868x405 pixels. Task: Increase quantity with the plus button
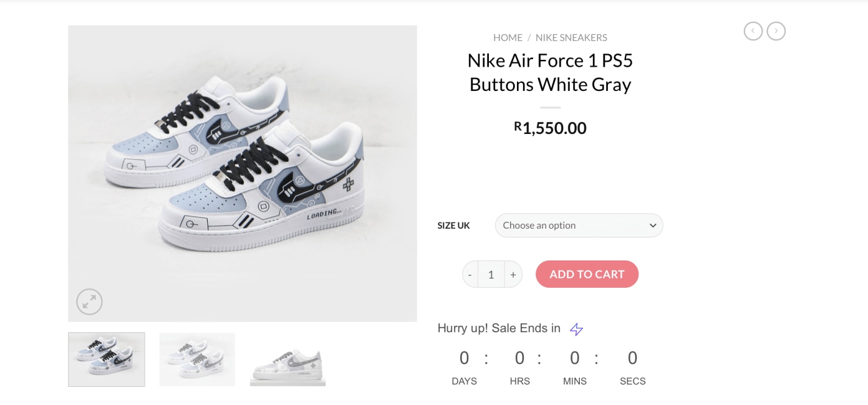(513, 274)
